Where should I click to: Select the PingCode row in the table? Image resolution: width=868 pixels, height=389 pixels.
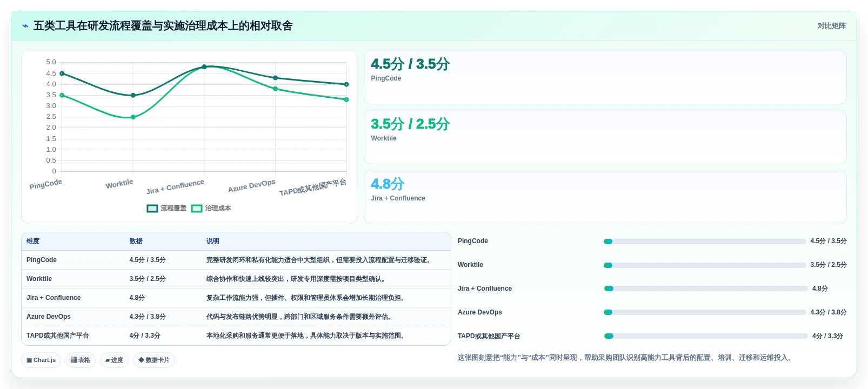236,260
